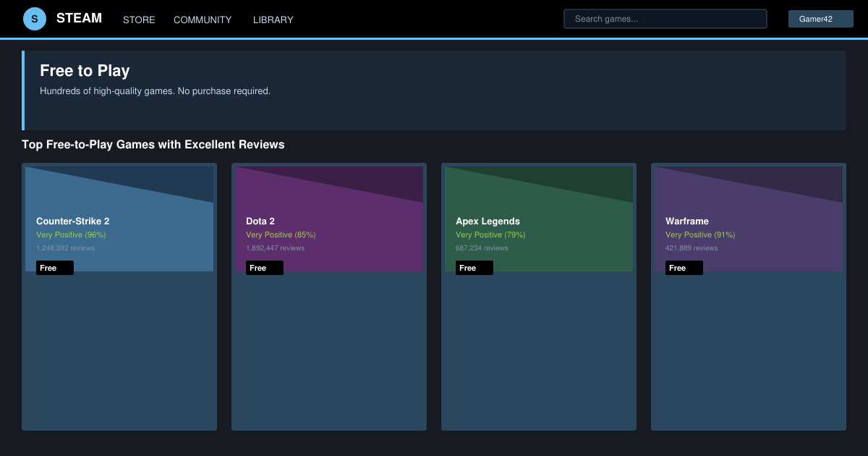868x456 pixels.
Task: Click the Steam logo icon
Action: [35, 19]
